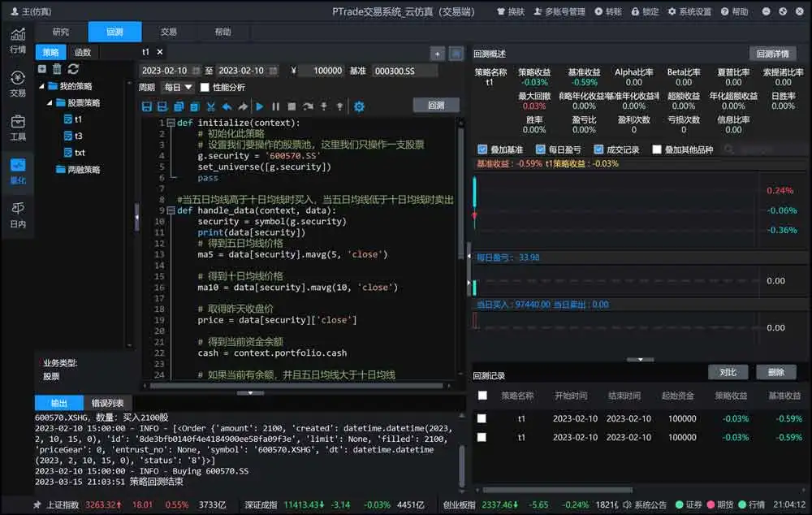Enable the 叠加其他品种 checkbox
This screenshot has width=812, height=515.
click(657, 149)
